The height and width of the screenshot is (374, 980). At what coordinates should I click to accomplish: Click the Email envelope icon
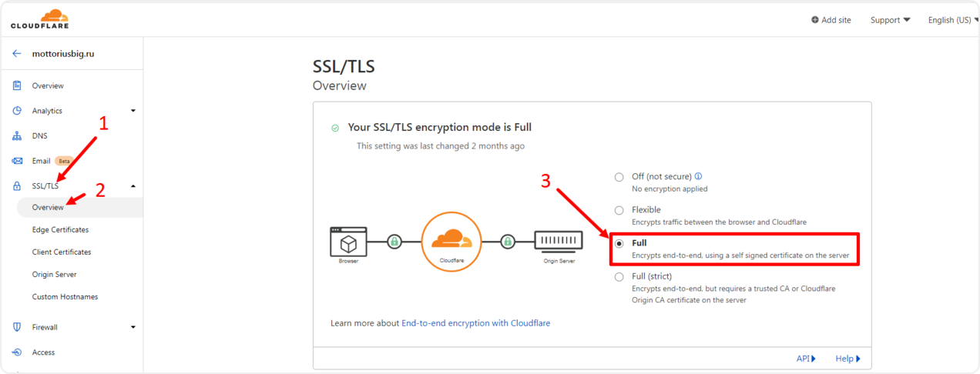coord(17,161)
